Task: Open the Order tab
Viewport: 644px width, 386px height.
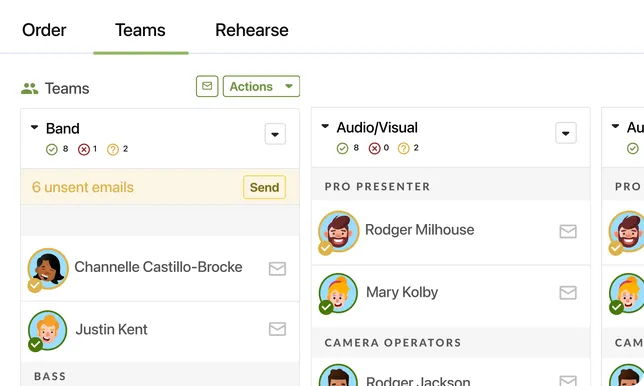Action: pyautogui.click(x=44, y=30)
